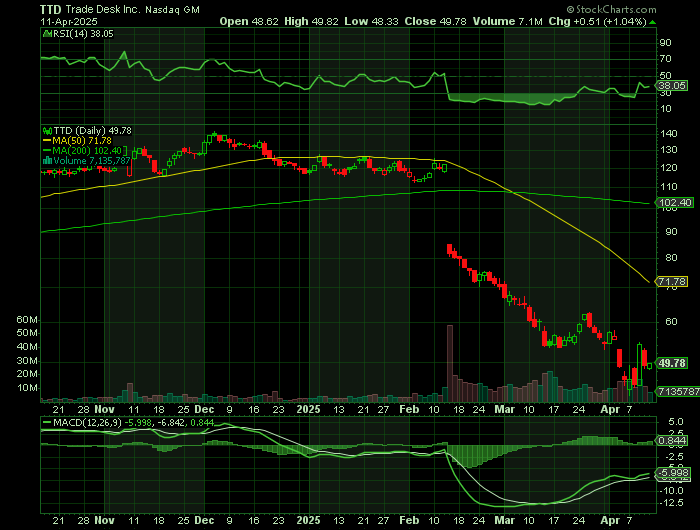Click the green MA(200) legend line swatch
This screenshot has height=530, width=700.
47,150
